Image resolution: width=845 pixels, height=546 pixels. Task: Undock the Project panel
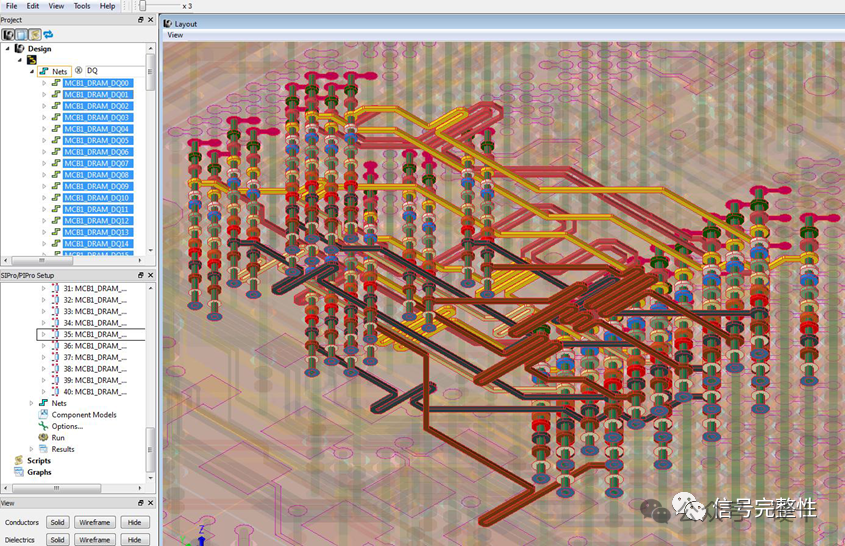coord(141,20)
